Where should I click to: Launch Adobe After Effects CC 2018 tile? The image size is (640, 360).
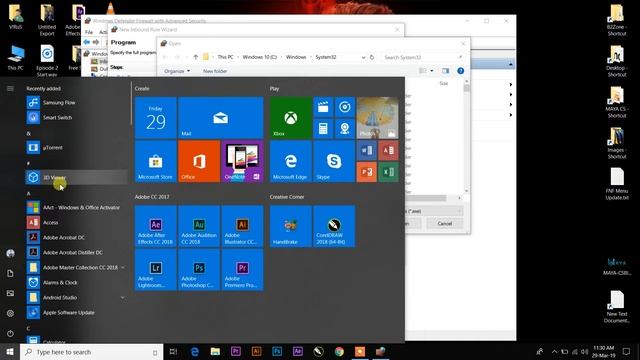[x=156, y=226]
